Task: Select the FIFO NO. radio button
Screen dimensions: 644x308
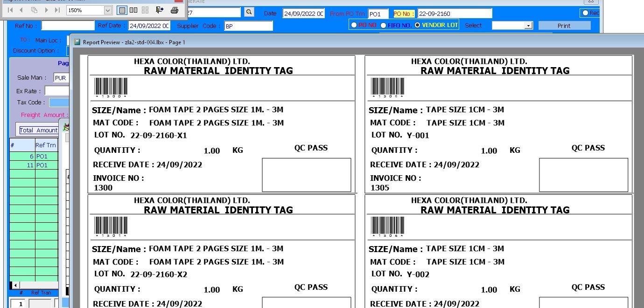Action: (384, 25)
